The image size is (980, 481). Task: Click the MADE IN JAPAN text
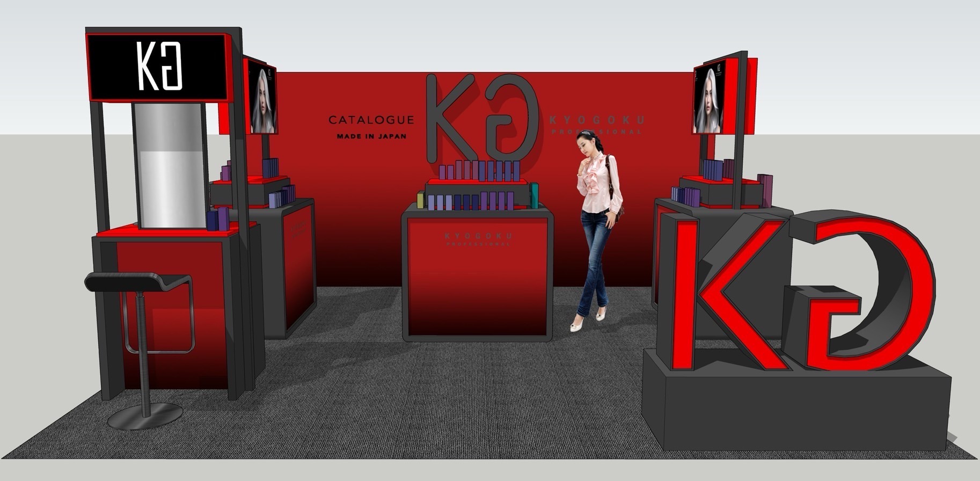click(x=371, y=136)
